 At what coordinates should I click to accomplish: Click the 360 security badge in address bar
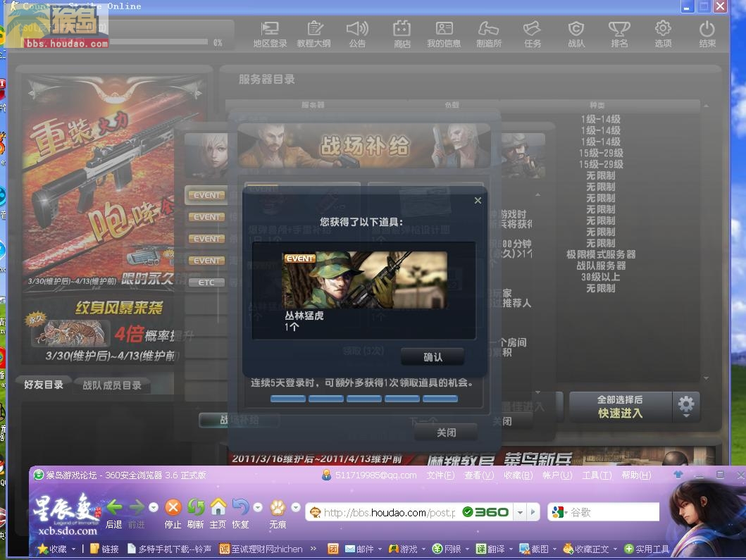tap(486, 512)
